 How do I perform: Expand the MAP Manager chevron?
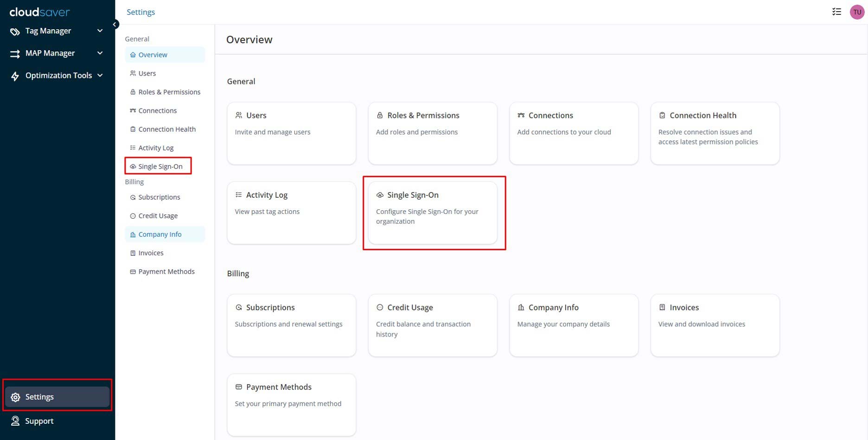point(100,53)
